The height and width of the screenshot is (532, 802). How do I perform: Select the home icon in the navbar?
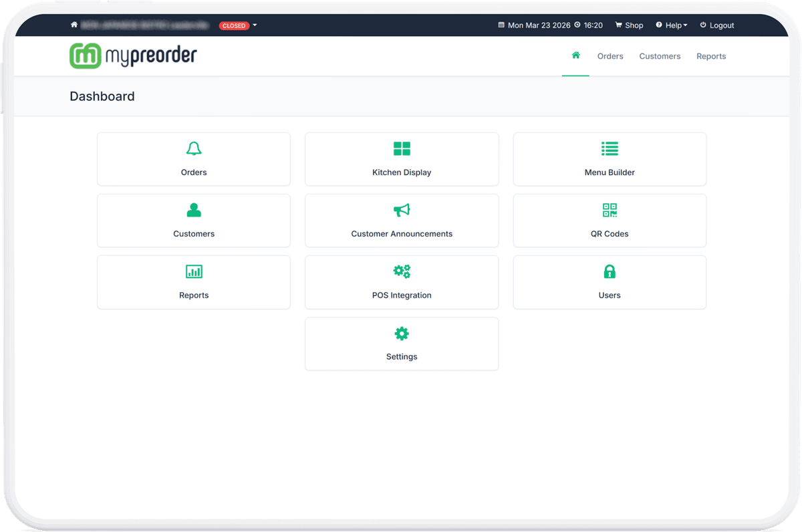click(x=575, y=55)
